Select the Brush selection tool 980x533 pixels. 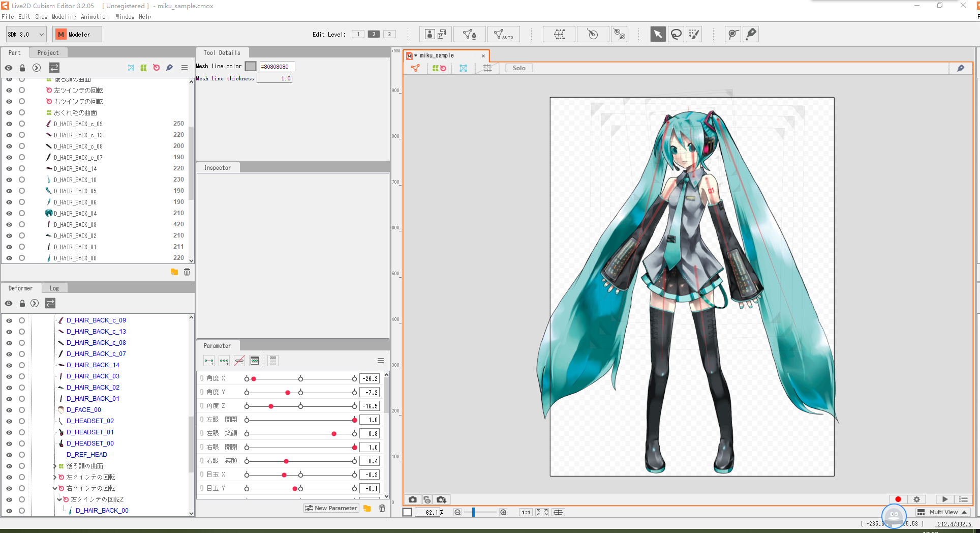coord(694,34)
